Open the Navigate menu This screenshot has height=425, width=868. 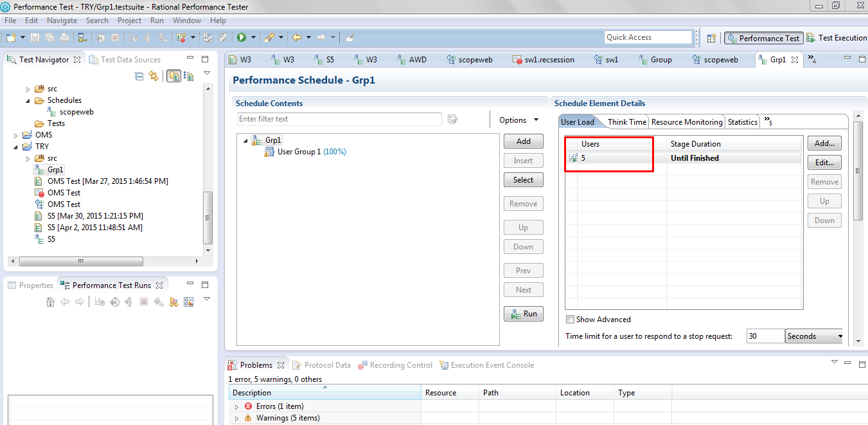[62, 21]
